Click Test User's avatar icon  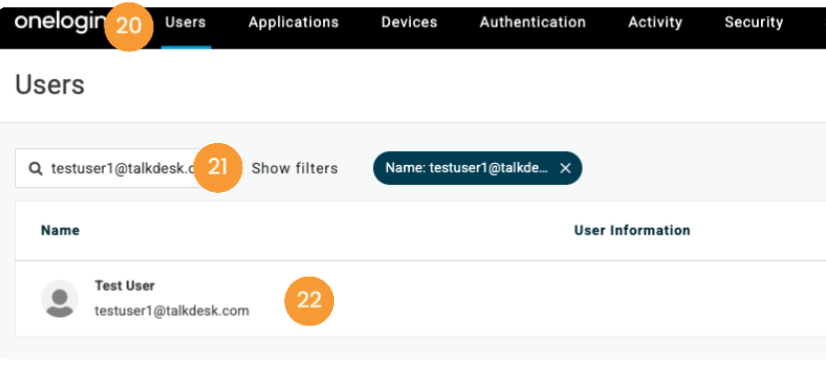(60, 299)
